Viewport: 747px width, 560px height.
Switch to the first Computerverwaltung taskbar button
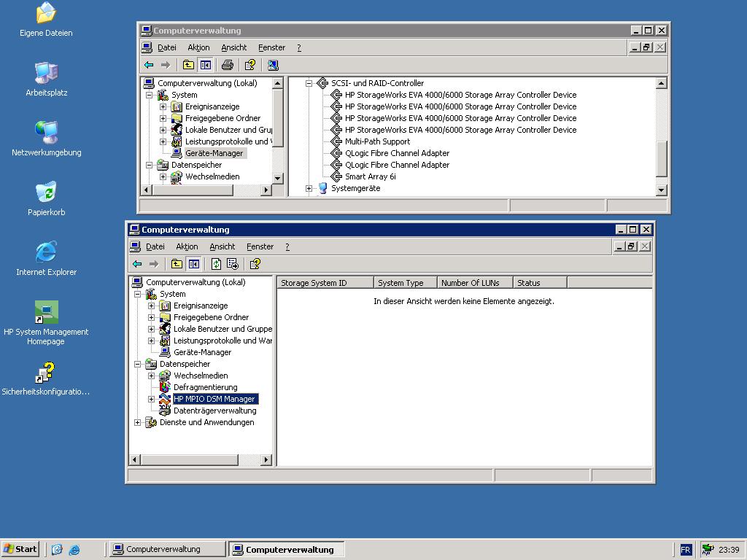click(x=167, y=549)
